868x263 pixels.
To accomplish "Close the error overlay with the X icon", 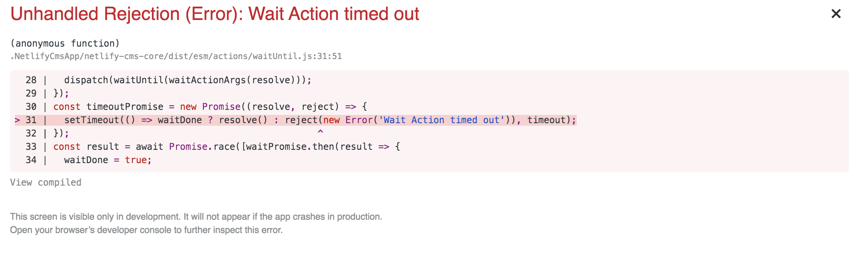I will click(x=836, y=14).
